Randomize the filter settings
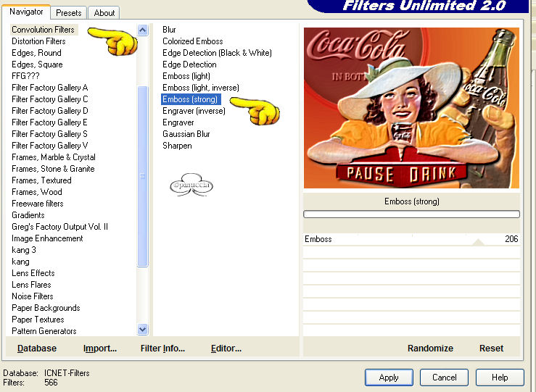The height and width of the screenshot is (392, 536). pos(430,349)
